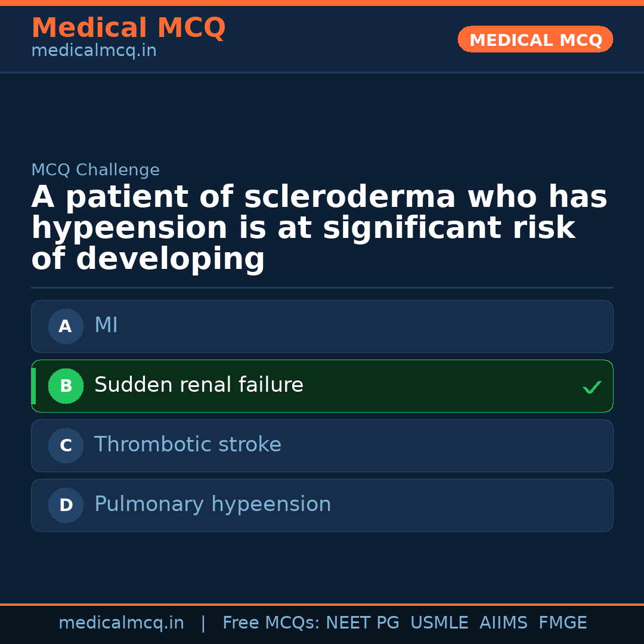This screenshot has width=644, height=644.
Task: Click the "MCQ Challenge" label
Action: pyautogui.click(x=95, y=170)
